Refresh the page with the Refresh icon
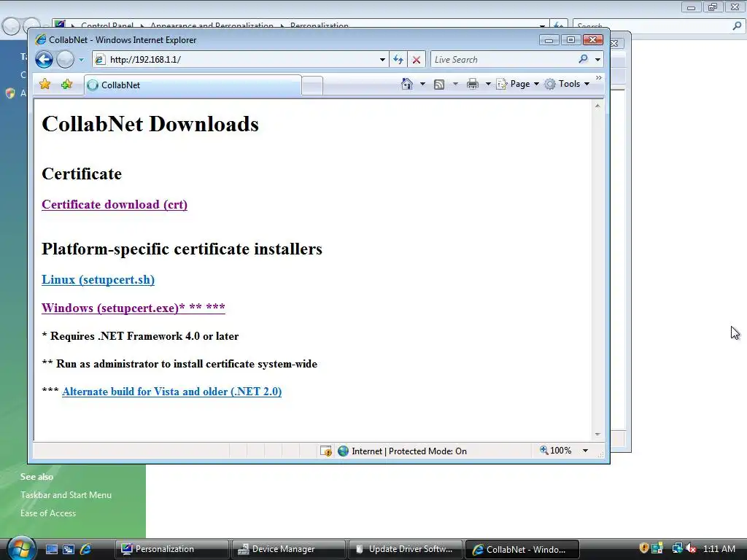The image size is (747, 560). pos(398,60)
